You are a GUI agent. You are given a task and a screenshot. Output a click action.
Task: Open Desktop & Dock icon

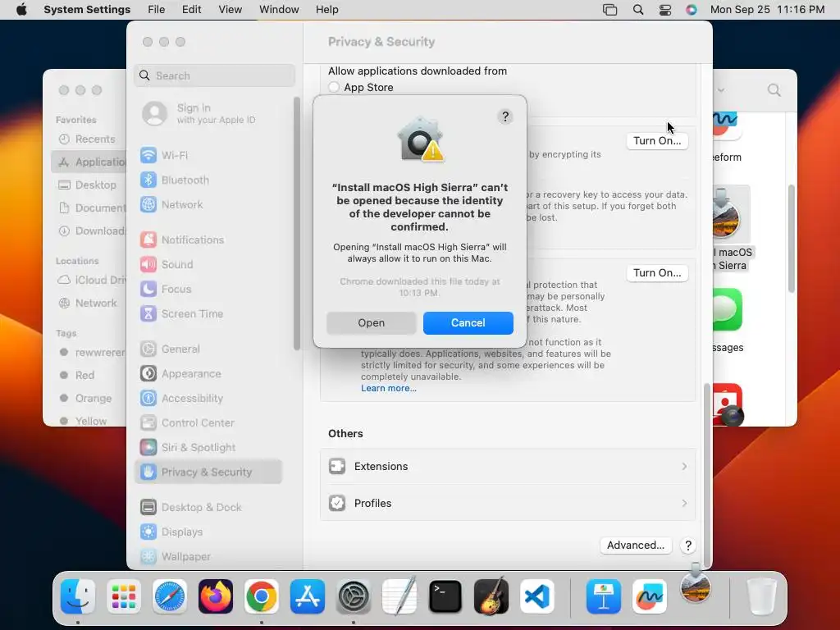148,507
